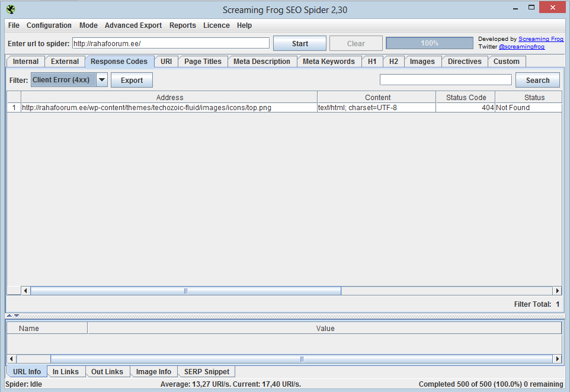Viewport: 570px width, 392px height.
Task: Switch to the Directives tab
Action: point(465,62)
